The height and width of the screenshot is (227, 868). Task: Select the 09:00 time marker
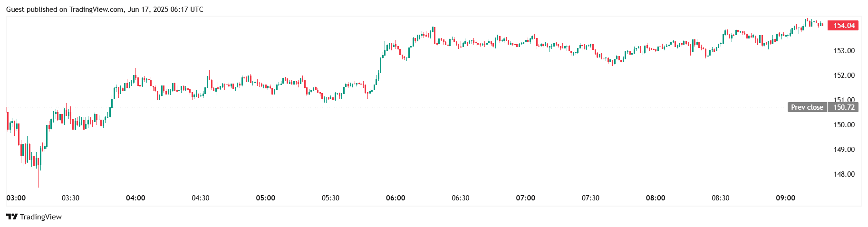pyautogui.click(x=785, y=198)
